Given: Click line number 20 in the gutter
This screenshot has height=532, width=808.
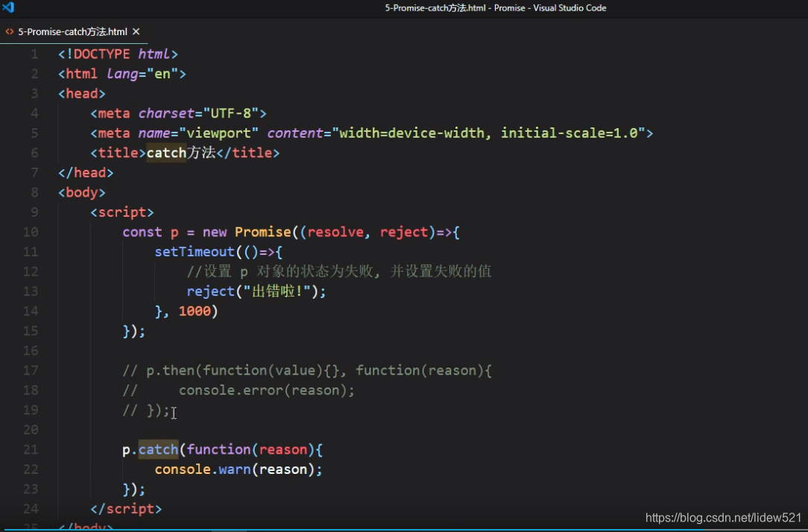Looking at the screenshot, I should pos(31,430).
